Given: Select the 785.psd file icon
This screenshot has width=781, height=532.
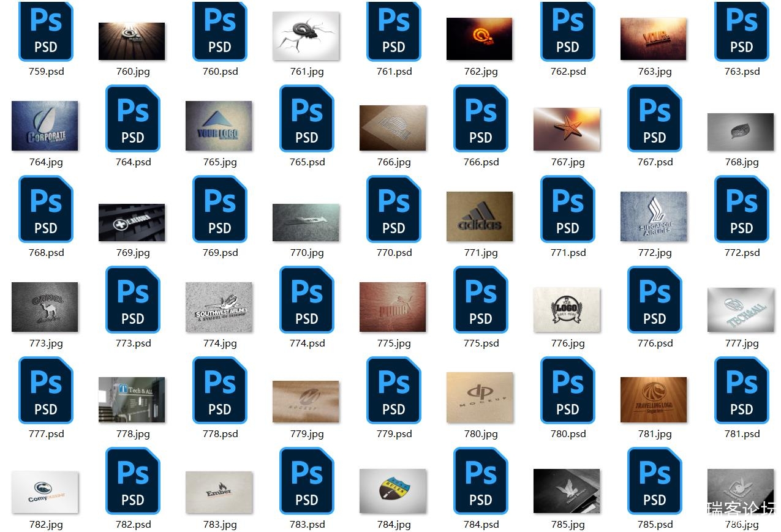Looking at the screenshot, I should [x=655, y=481].
